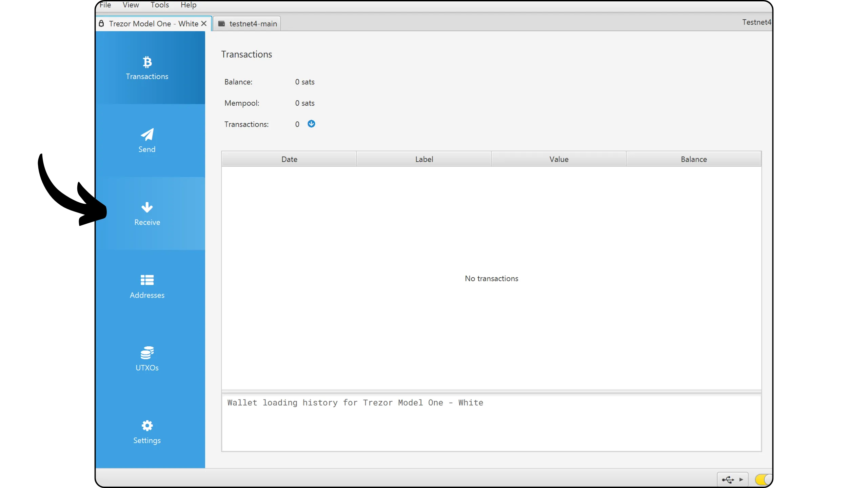Image resolution: width=868 pixels, height=488 pixels.
Task: Sort by the Value column header
Action: (558, 159)
